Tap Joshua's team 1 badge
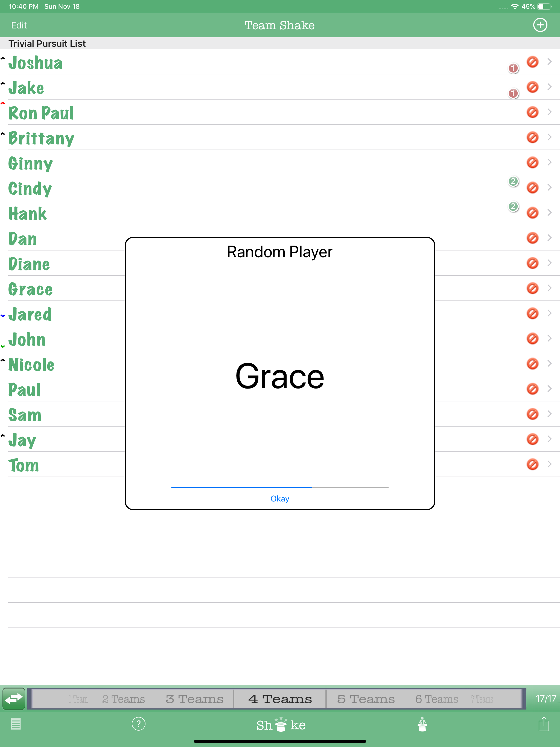560x747 pixels. click(x=513, y=68)
